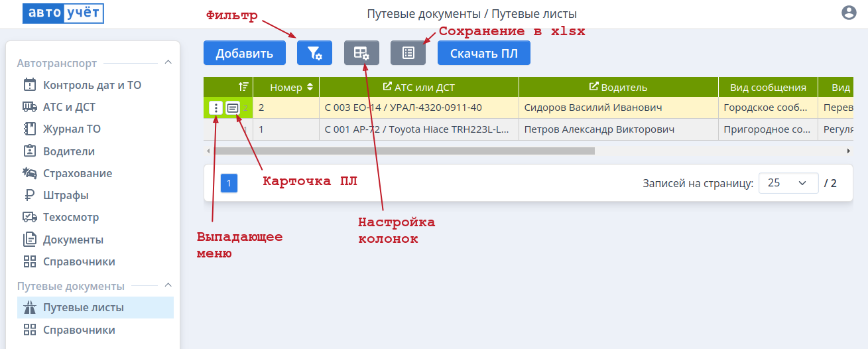Click the calendar icon for Контроль дат и ТО
Image resolution: width=868 pixels, height=349 pixels.
point(30,85)
